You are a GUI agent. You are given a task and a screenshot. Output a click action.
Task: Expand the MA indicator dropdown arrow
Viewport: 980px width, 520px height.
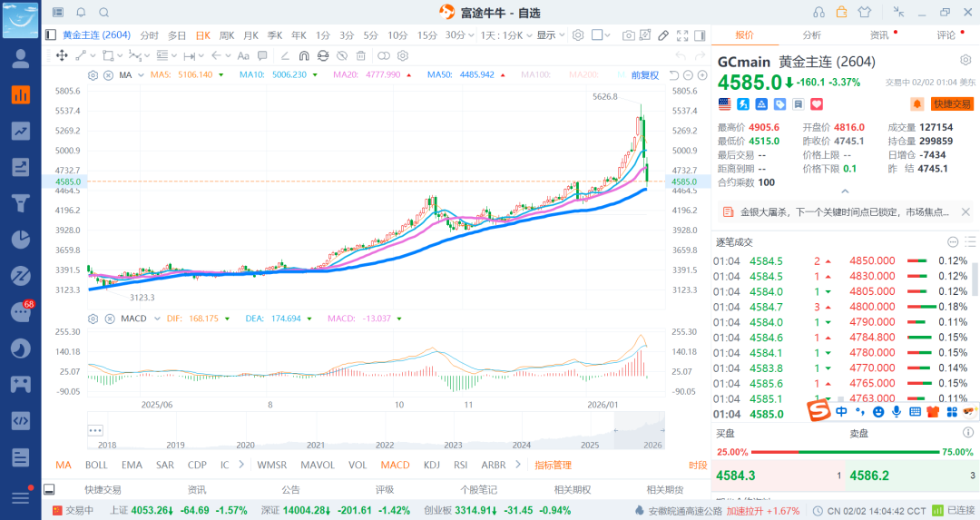(141, 75)
